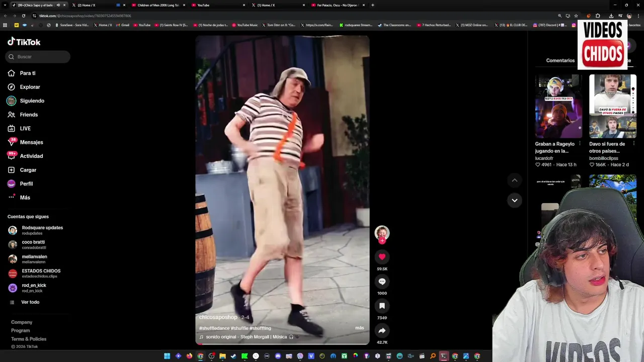
Task: Open the SoraSave bookmark
Action: coord(72,25)
